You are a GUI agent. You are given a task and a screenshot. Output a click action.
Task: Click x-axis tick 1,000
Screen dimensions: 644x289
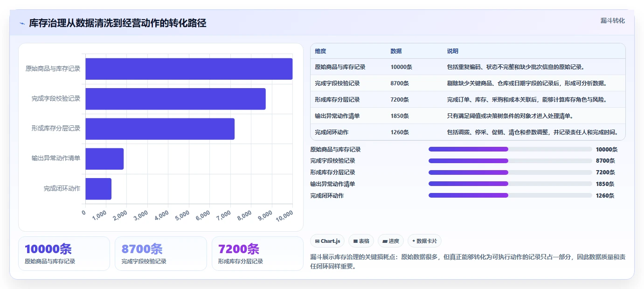(x=99, y=215)
